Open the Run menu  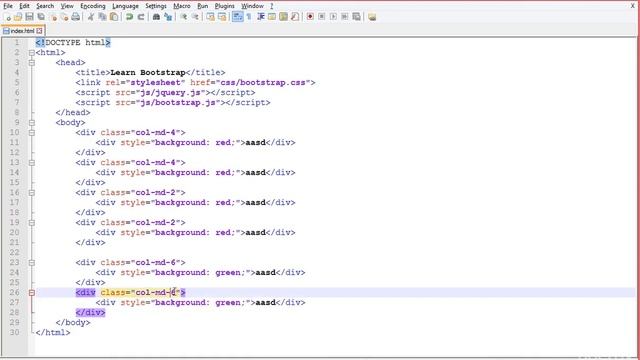(202, 6)
